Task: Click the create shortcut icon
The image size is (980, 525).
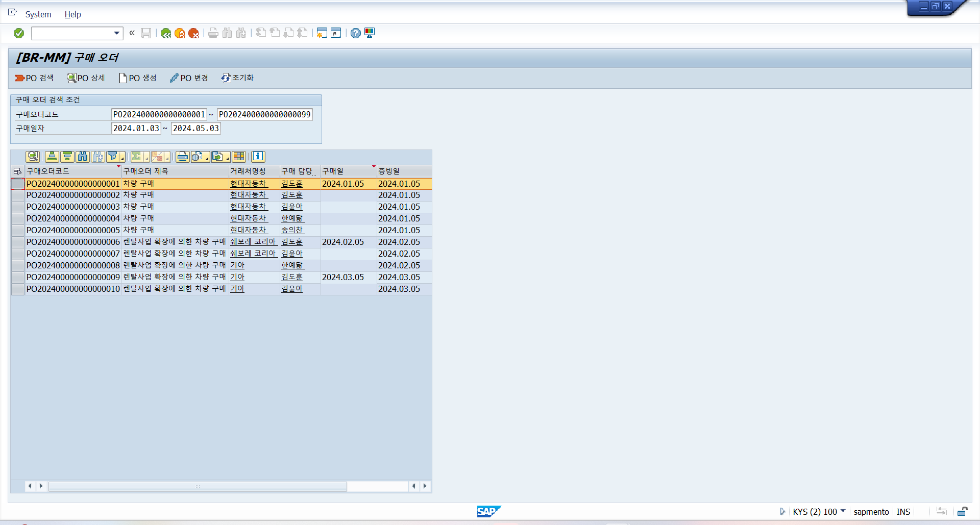Action: [x=336, y=33]
